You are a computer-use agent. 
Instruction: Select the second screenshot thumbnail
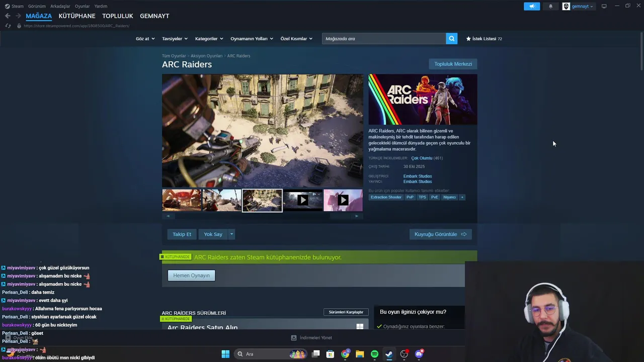pos(222,200)
